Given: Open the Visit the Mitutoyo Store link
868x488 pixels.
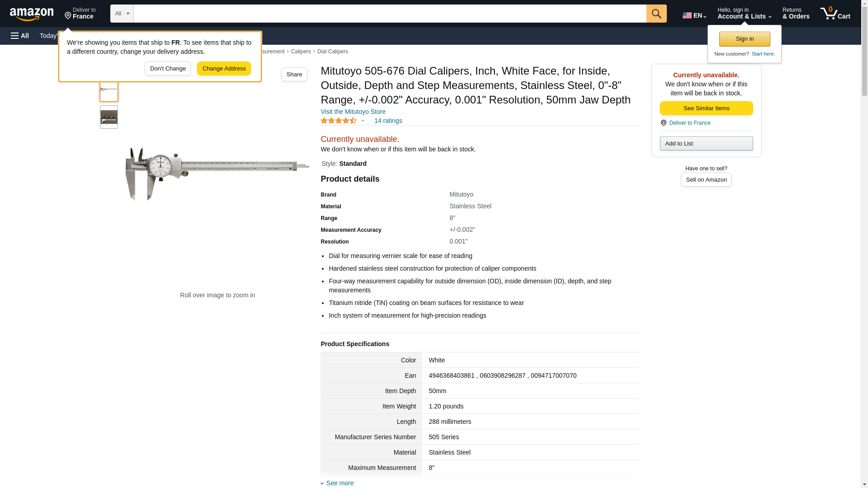Looking at the screenshot, I should pos(353,112).
